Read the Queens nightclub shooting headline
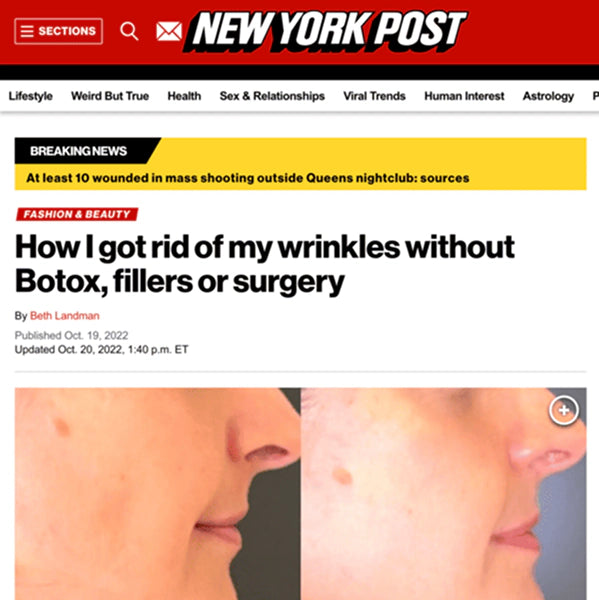Viewport: 599px width, 600px height. click(x=248, y=178)
